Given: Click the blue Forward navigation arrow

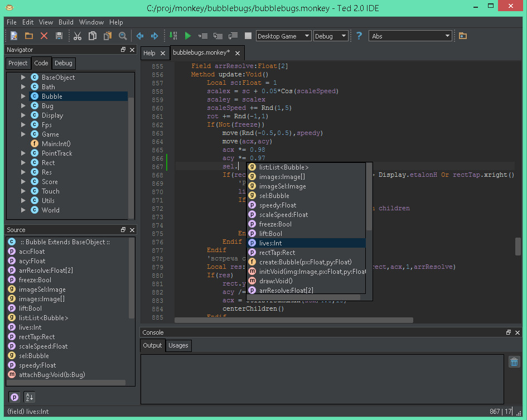Looking at the screenshot, I should coord(154,36).
